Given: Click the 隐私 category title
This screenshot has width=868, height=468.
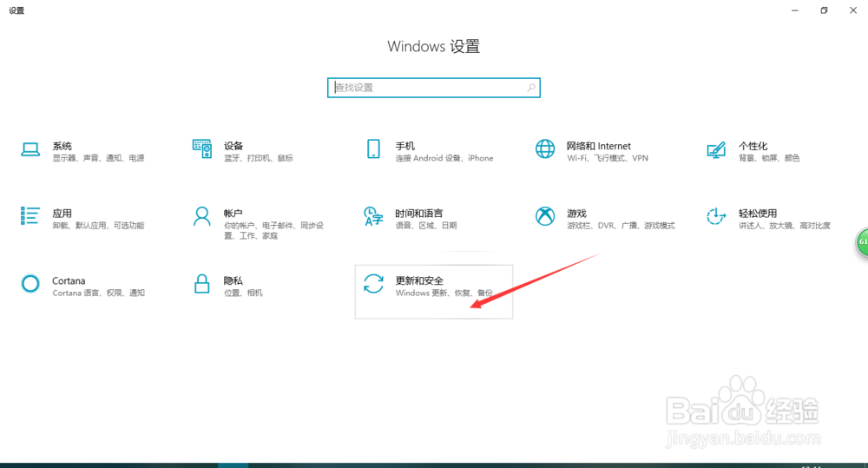Looking at the screenshot, I should 233,280.
